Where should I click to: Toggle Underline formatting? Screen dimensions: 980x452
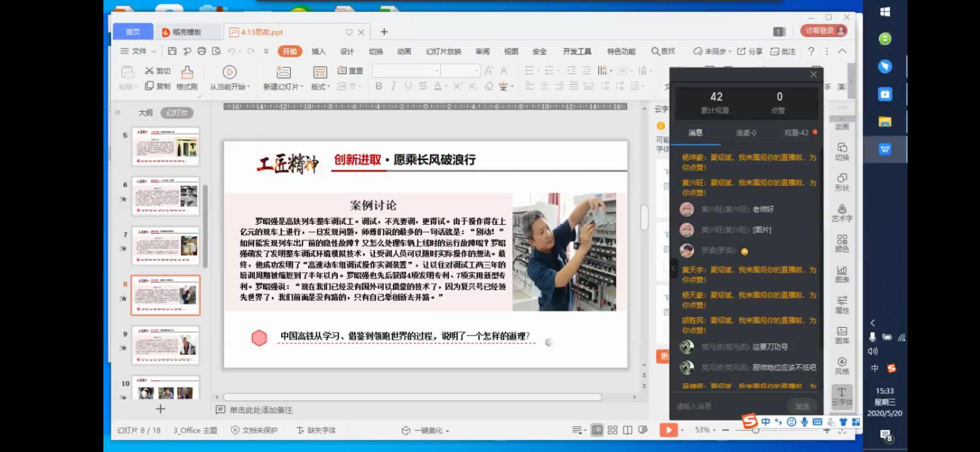pyautogui.click(x=408, y=86)
